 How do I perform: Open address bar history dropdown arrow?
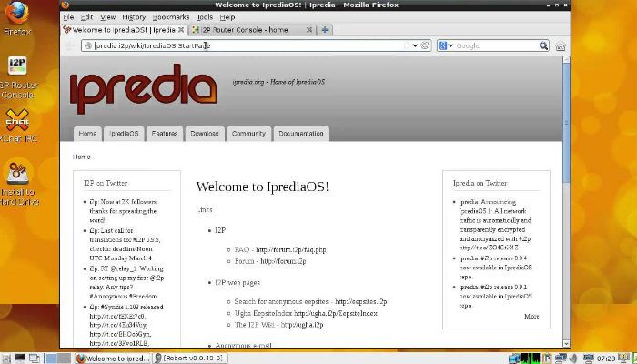(415, 45)
